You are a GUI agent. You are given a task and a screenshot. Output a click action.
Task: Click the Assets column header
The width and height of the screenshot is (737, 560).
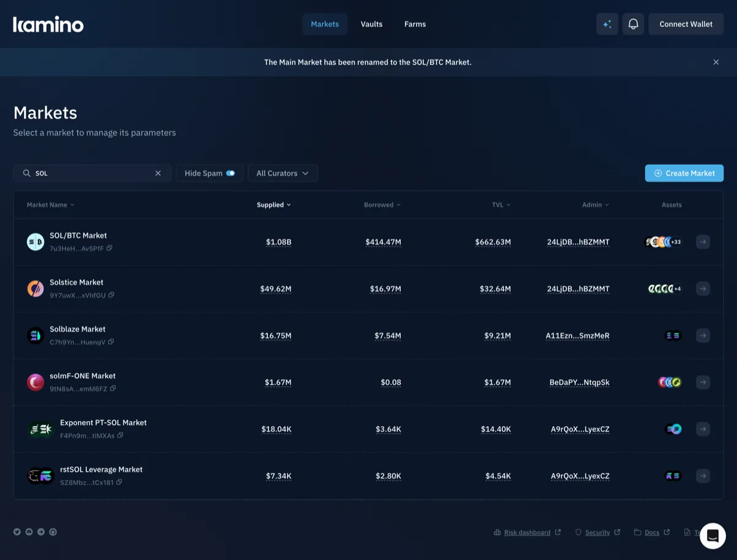(671, 204)
